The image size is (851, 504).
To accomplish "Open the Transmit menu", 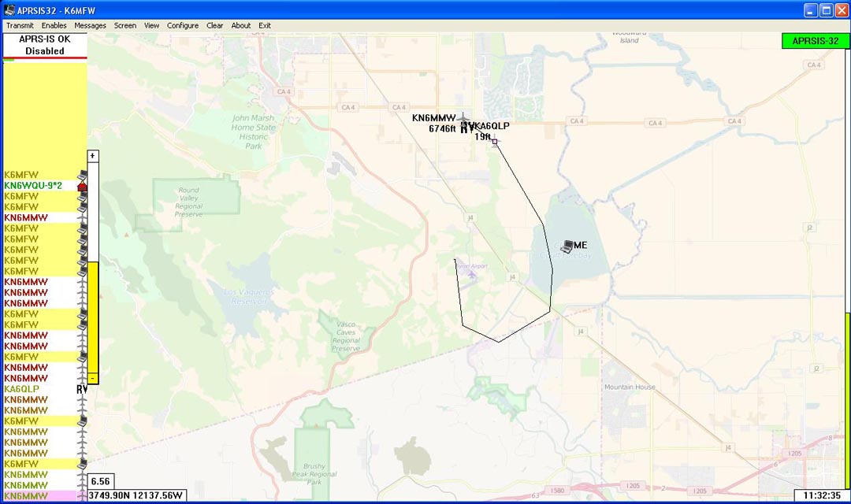I will coord(20,25).
